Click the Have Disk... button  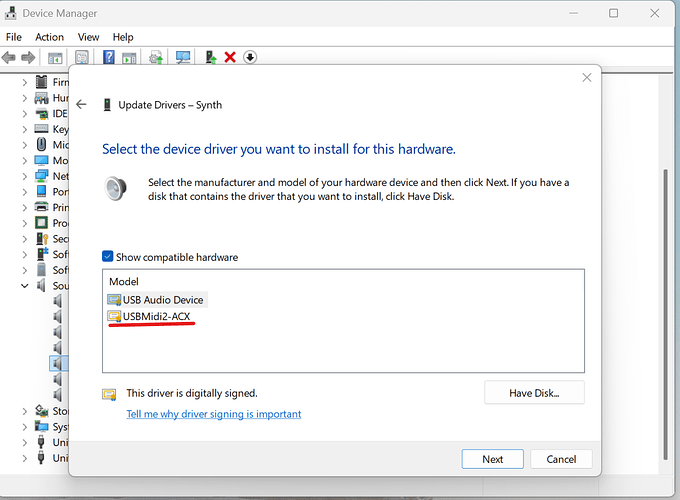[x=533, y=393]
